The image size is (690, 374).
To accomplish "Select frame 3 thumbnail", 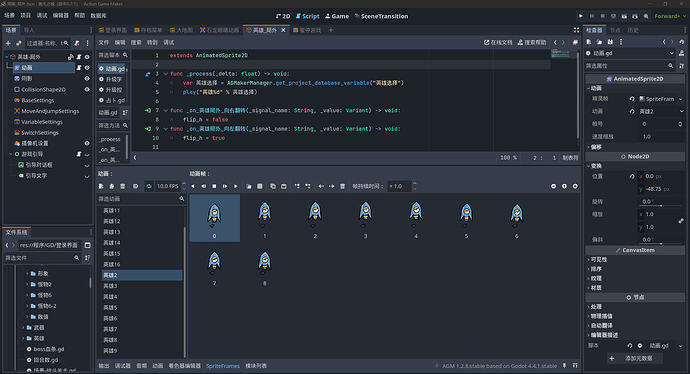I will (365, 218).
